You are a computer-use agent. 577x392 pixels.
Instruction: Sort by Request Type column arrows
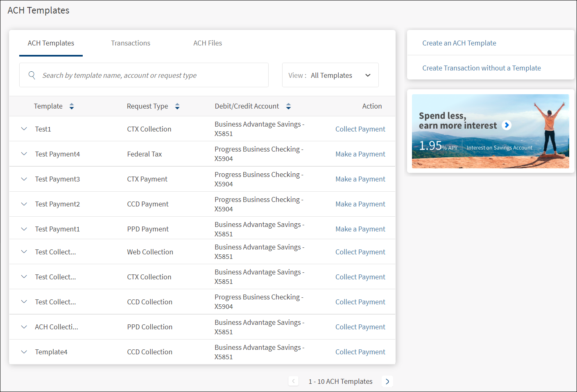click(177, 106)
